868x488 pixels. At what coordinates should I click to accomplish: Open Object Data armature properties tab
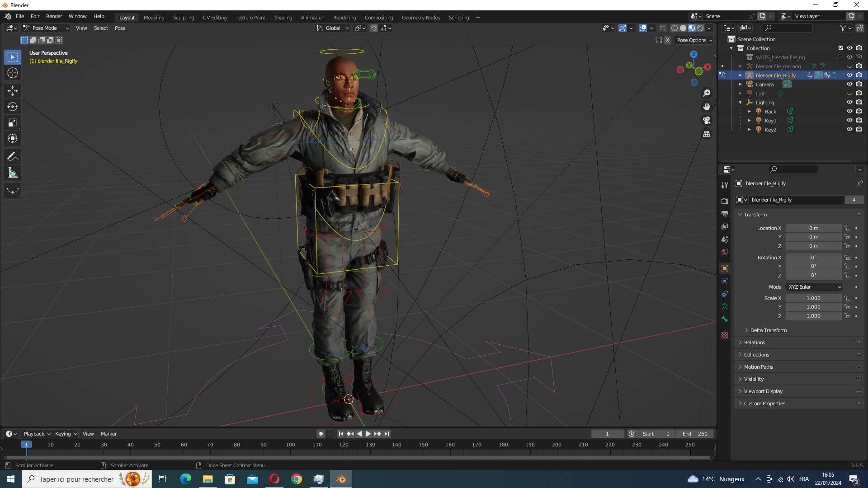[x=725, y=306]
